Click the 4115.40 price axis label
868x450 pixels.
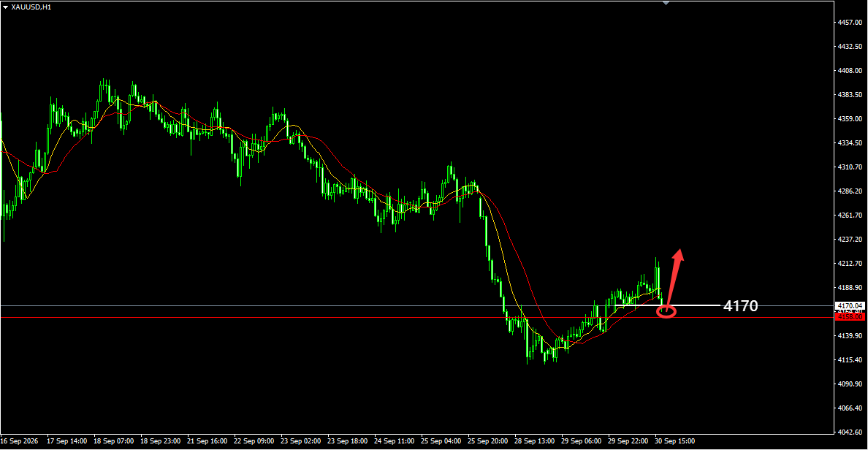[850, 359]
